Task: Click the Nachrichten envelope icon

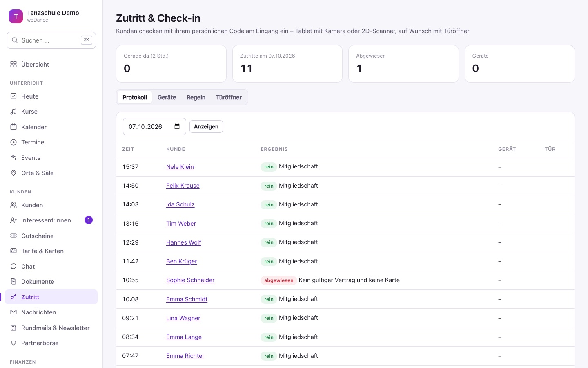Action: (x=13, y=312)
